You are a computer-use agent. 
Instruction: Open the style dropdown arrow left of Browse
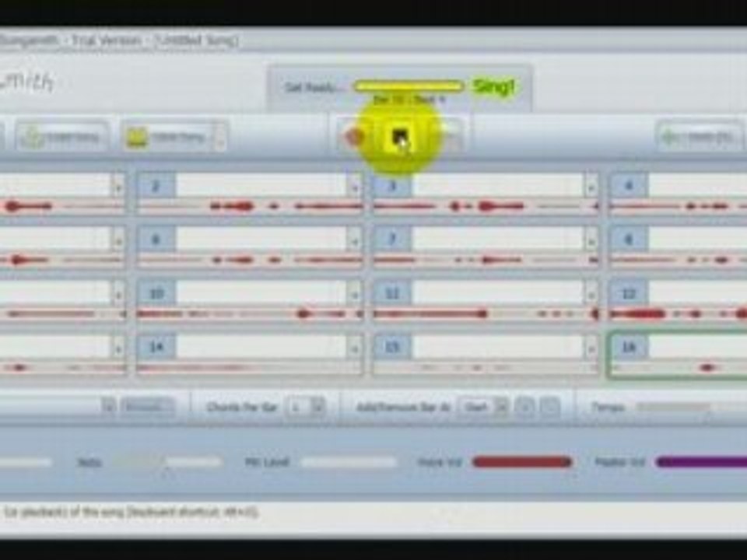109,407
